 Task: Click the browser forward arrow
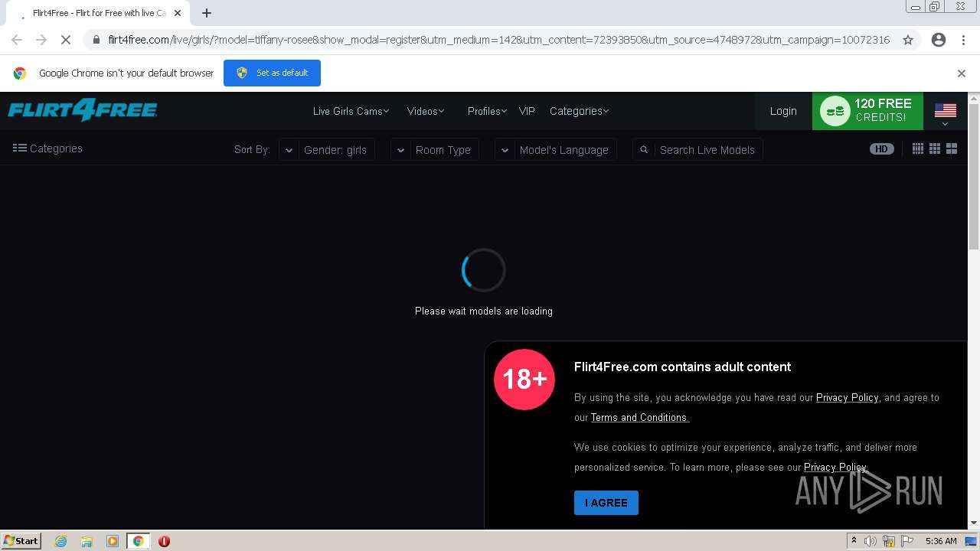41,40
